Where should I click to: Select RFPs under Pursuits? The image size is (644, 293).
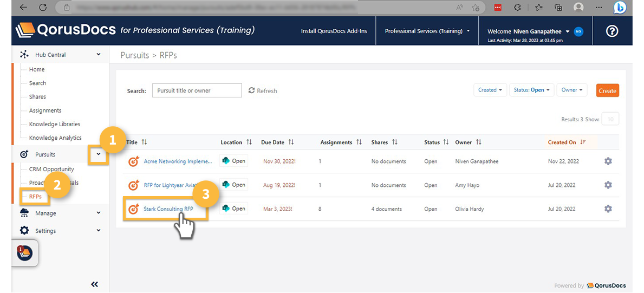click(35, 197)
